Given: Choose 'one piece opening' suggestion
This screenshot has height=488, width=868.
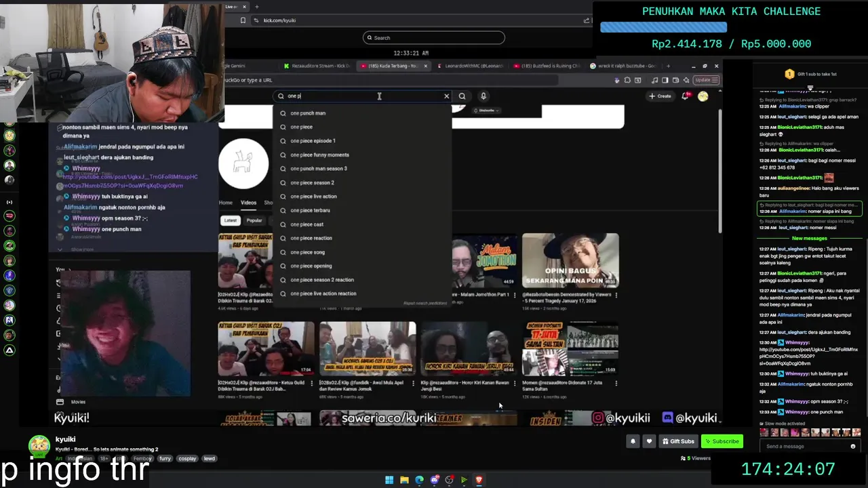Looking at the screenshot, I should [x=362, y=266].
